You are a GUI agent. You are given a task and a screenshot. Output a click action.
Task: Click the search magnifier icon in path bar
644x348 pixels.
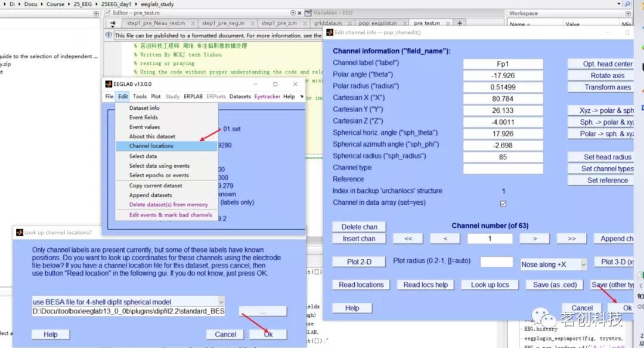pyautogui.click(x=627, y=4)
